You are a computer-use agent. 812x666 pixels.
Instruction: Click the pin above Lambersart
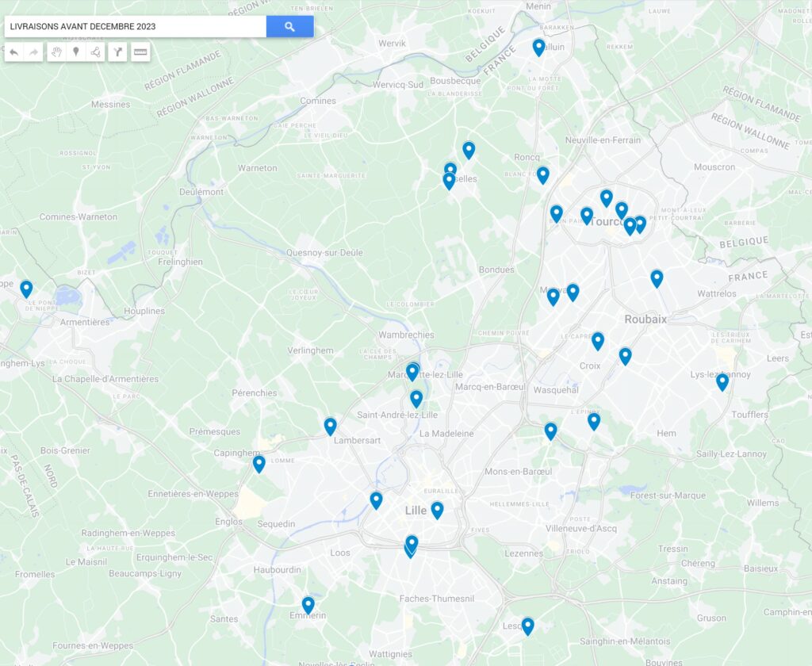coord(331,426)
